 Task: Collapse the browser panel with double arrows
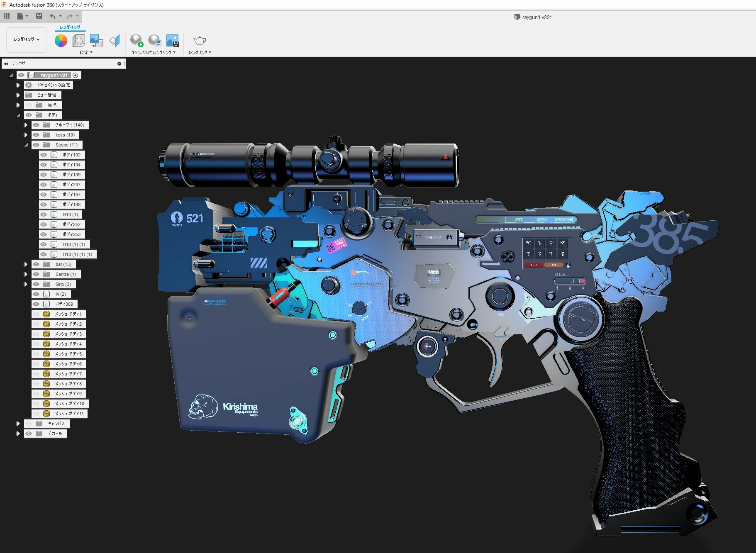tap(6, 63)
